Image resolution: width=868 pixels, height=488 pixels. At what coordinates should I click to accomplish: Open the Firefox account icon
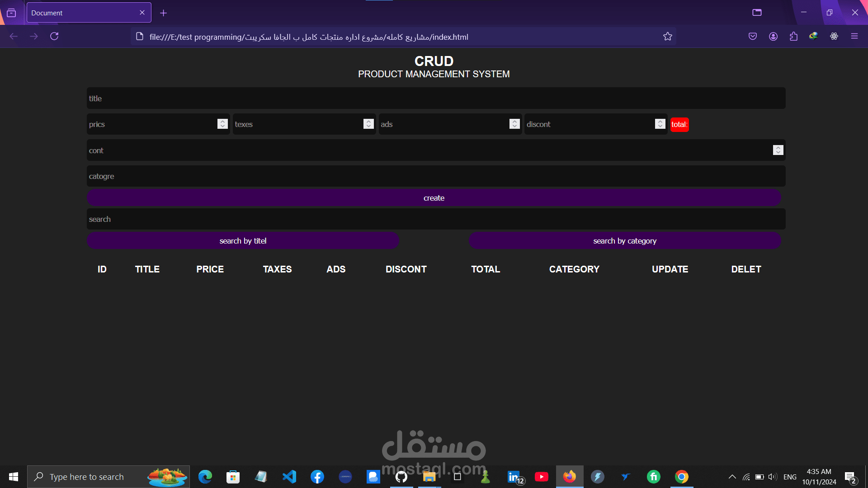[x=773, y=37]
